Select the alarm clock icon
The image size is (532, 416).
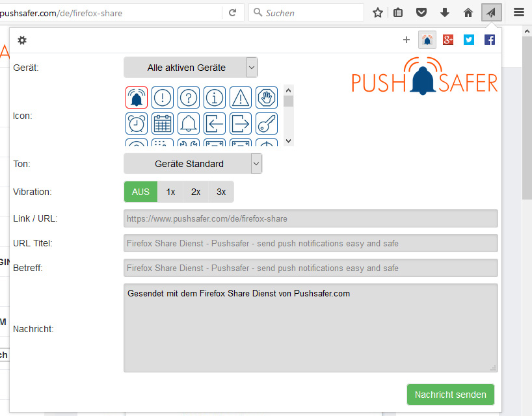tap(137, 123)
